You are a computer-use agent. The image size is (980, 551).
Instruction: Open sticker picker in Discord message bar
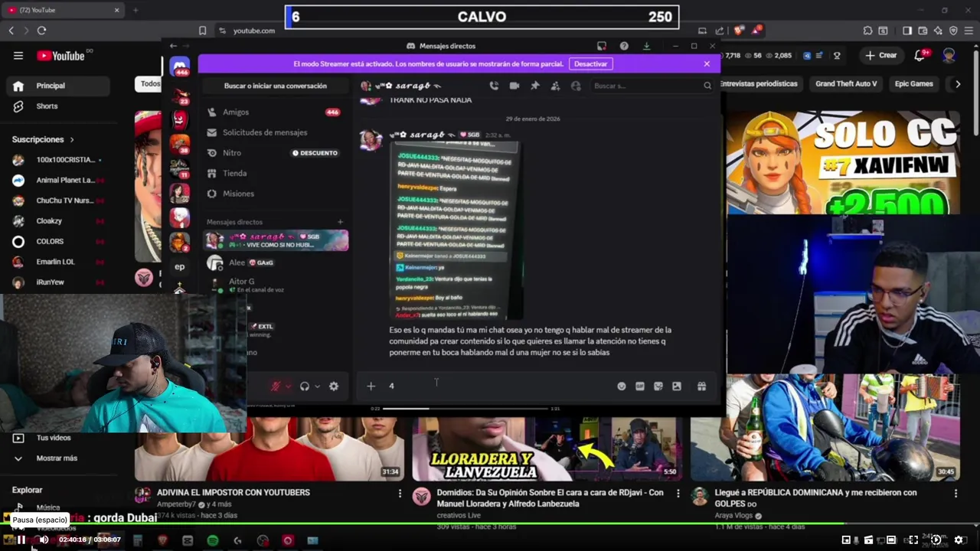pyautogui.click(x=658, y=386)
